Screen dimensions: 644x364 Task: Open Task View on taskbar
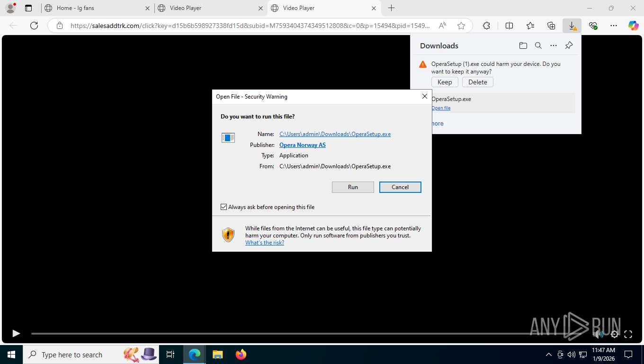click(x=171, y=355)
